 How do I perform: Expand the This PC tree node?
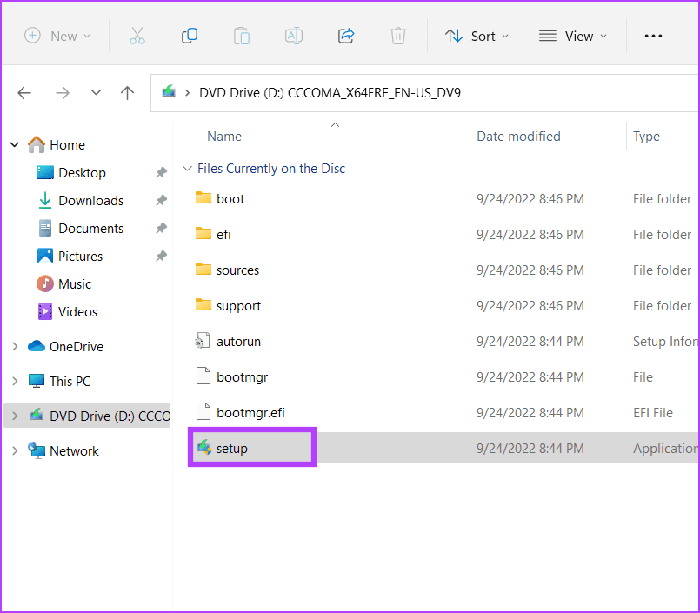[x=15, y=382]
